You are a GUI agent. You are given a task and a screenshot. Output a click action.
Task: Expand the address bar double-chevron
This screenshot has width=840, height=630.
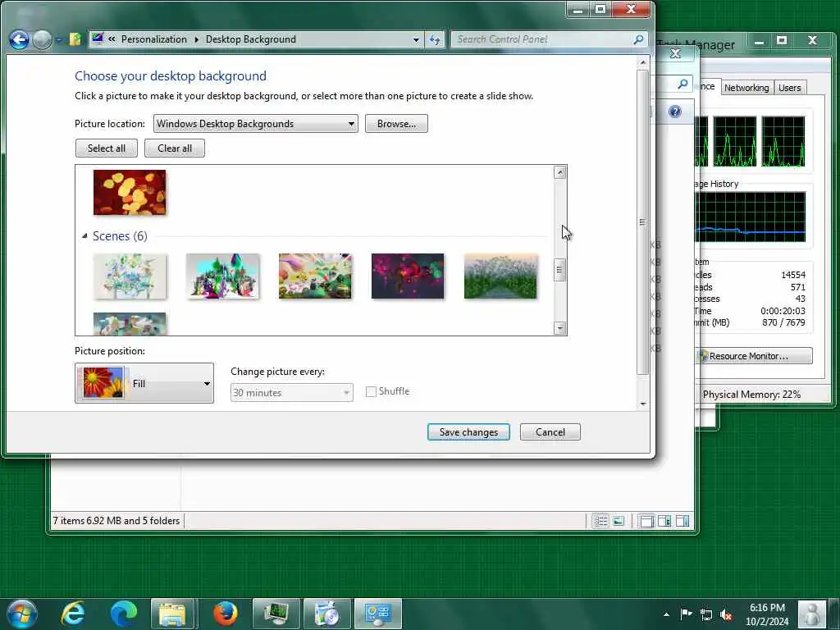tap(112, 39)
